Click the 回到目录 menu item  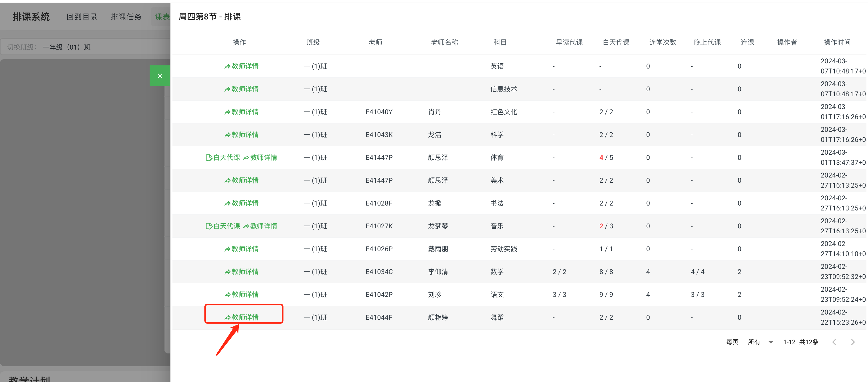[82, 16]
